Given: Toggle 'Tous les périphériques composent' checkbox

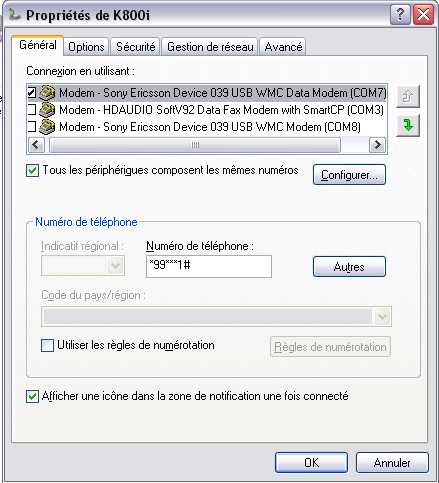Looking at the screenshot, I should point(32,170).
